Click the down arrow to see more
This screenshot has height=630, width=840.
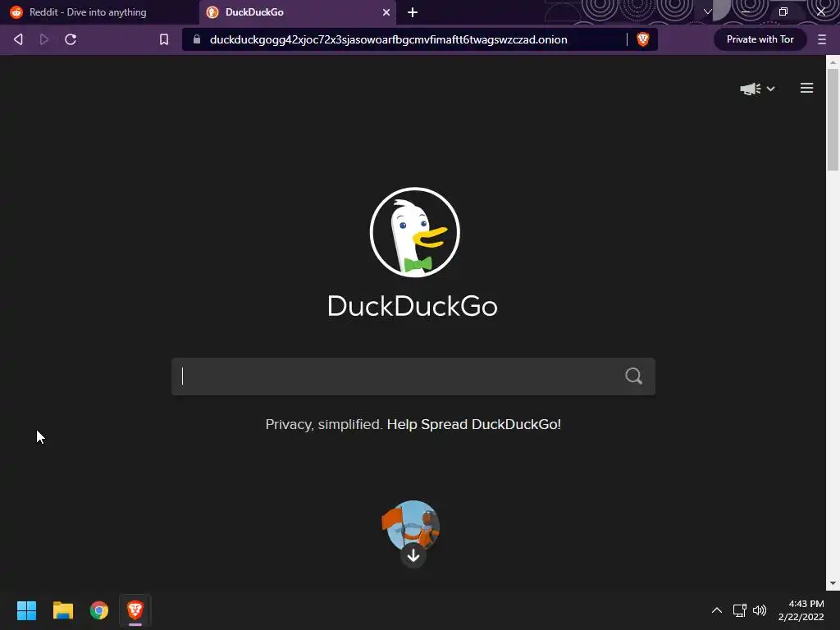(x=413, y=555)
